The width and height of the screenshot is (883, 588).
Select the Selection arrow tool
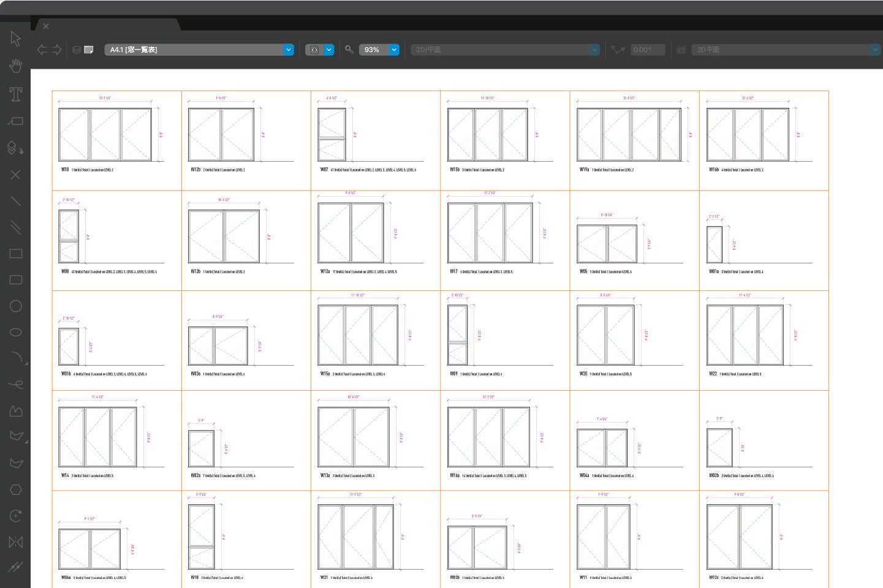(16, 39)
